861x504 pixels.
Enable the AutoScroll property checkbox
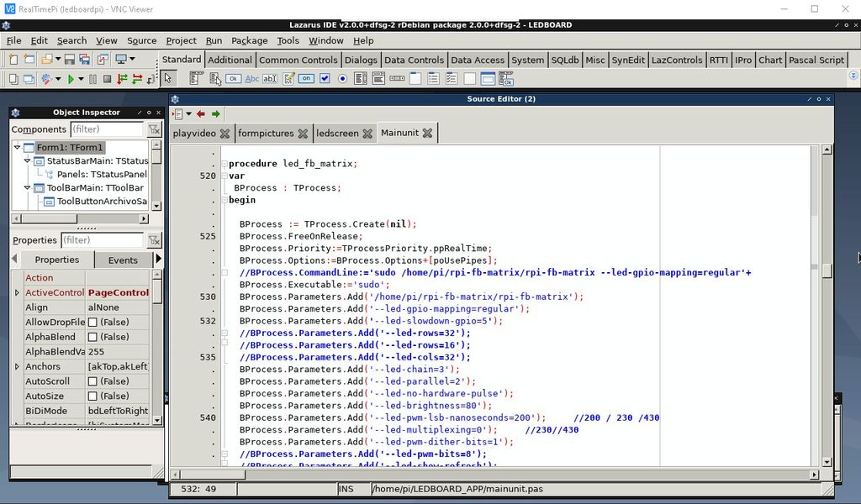[93, 381]
